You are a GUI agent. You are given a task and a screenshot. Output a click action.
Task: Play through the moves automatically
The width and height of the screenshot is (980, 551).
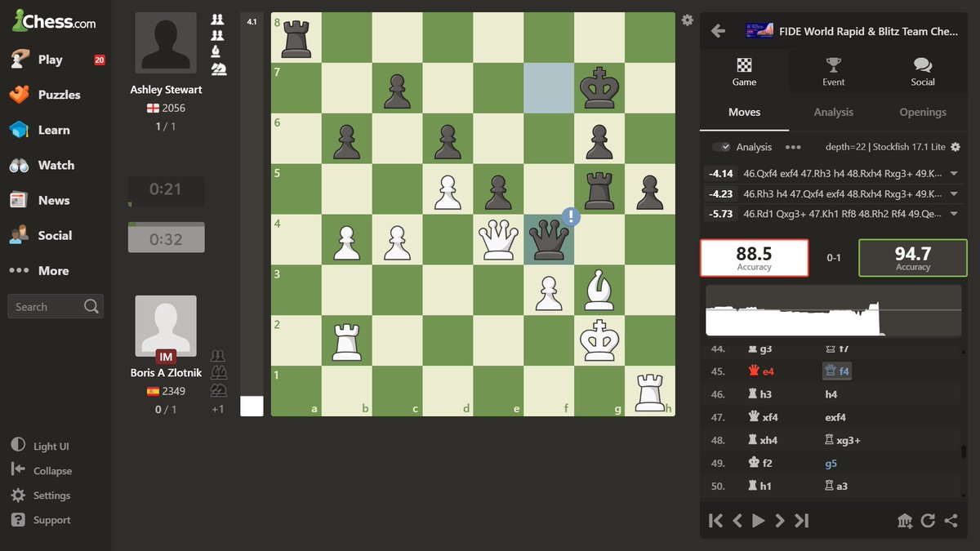[x=759, y=521]
